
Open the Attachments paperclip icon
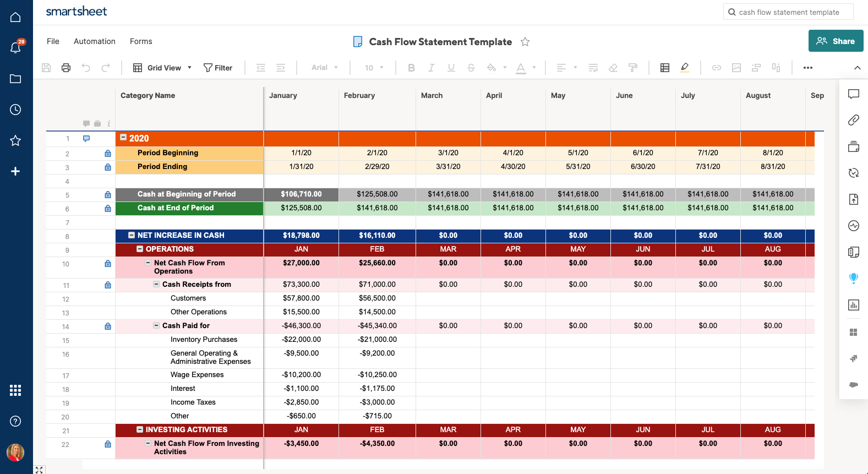pyautogui.click(x=853, y=120)
